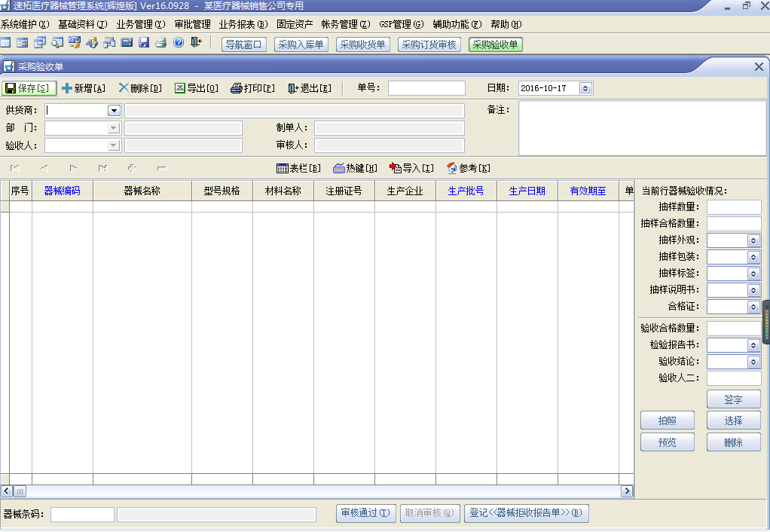Open 业务报表 menu
This screenshot has width=770, height=532.
[x=243, y=24]
